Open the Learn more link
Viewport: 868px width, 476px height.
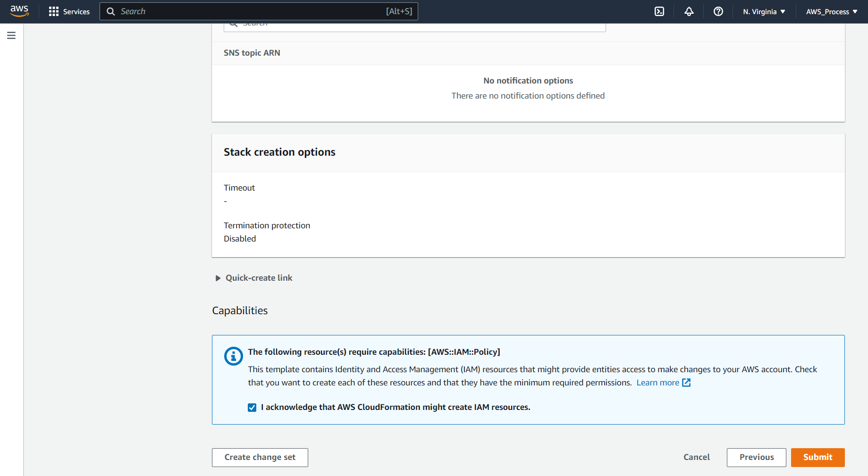tap(657, 383)
